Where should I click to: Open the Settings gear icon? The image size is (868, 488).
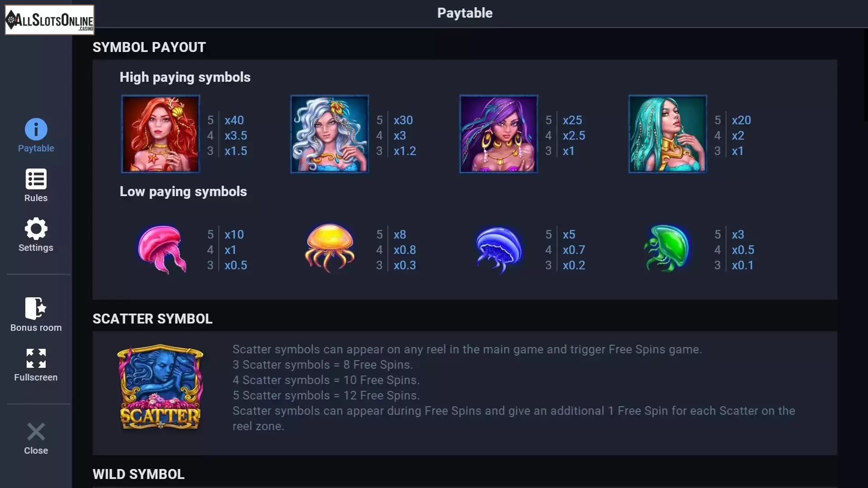click(x=36, y=229)
